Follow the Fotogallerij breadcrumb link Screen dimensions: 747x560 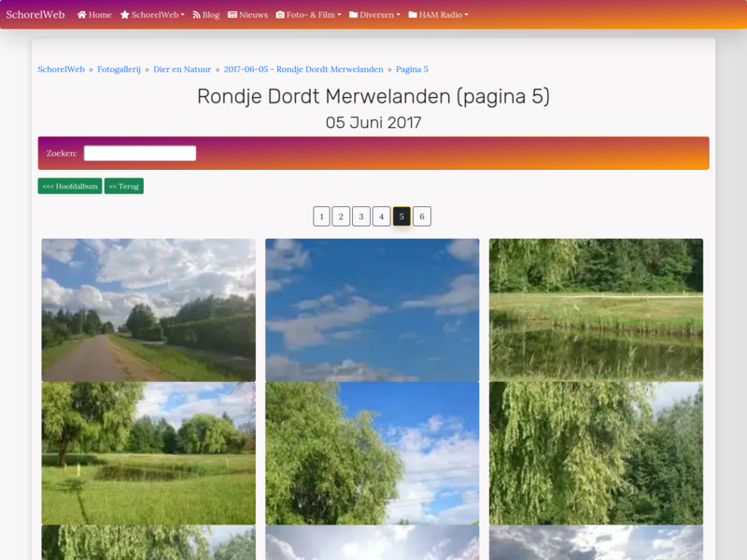coord(120,69)
